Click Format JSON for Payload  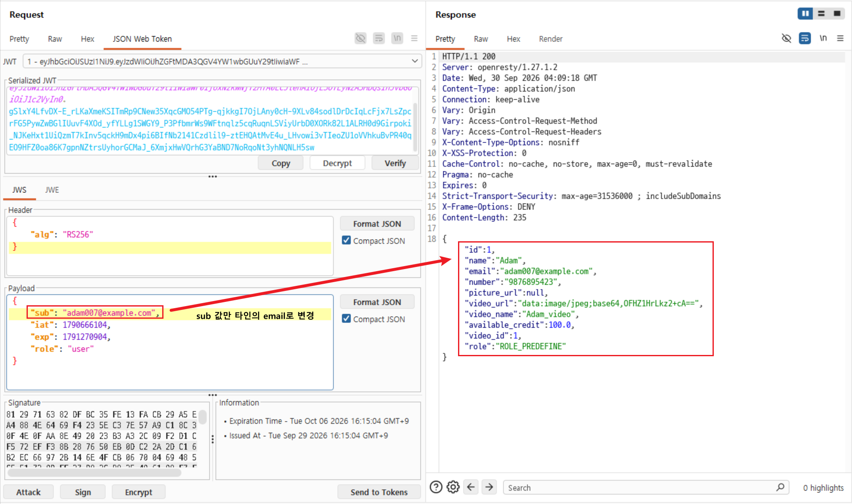377,302
